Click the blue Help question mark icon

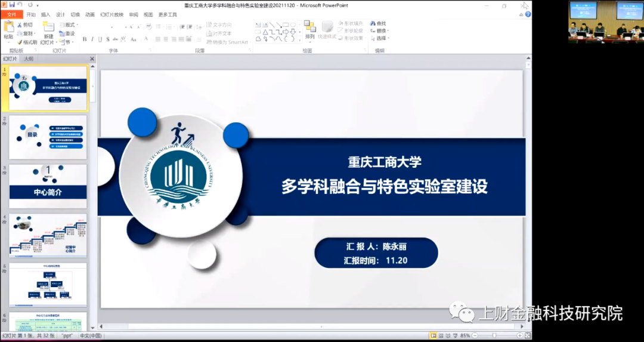pyautogui.click(x=528, y=14)
